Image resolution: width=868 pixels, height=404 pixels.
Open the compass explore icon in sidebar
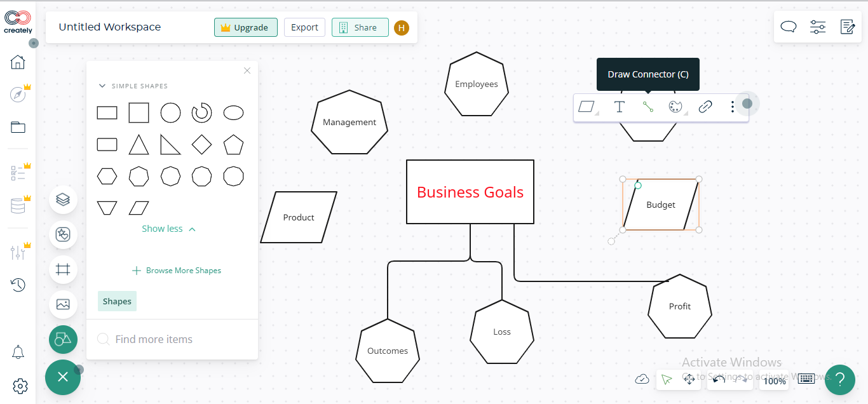point(18,95)
